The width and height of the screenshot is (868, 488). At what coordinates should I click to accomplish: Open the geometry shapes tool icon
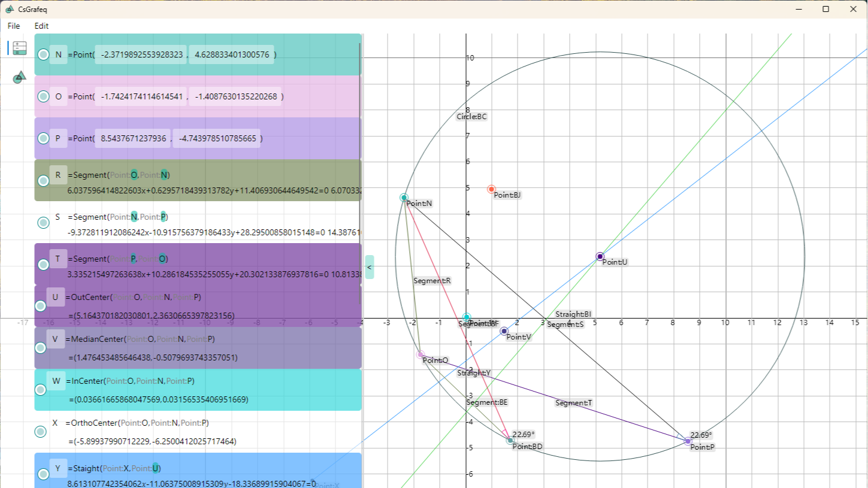20,77
